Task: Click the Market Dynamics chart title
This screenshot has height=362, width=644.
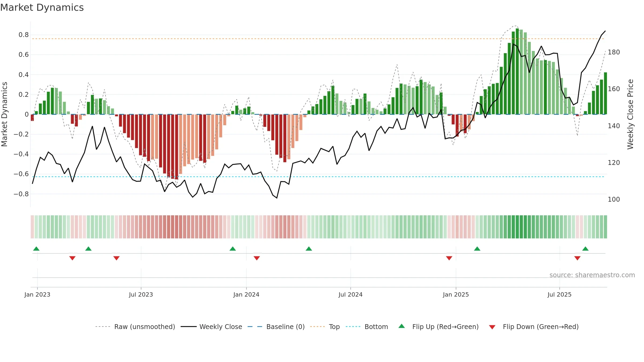Action: (x=42, y=8)
